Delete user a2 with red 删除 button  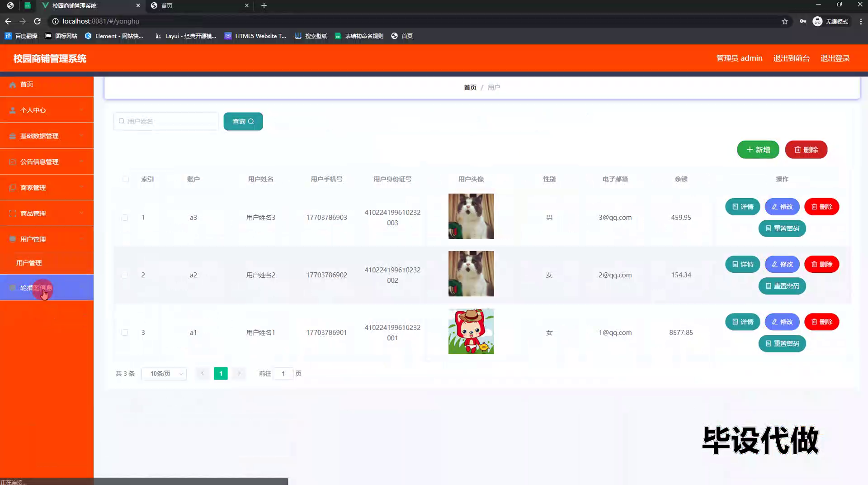point(821,264)
